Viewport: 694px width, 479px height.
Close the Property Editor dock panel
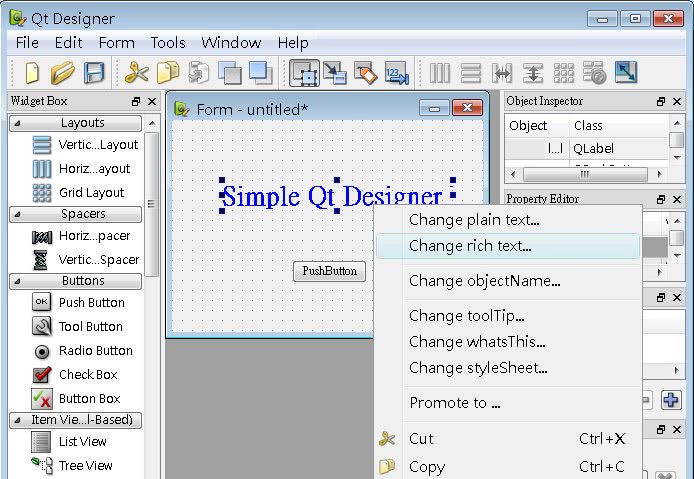pos(677,200)
